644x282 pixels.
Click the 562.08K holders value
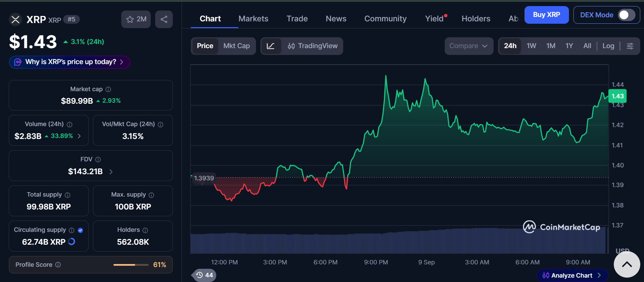(133, 242)
